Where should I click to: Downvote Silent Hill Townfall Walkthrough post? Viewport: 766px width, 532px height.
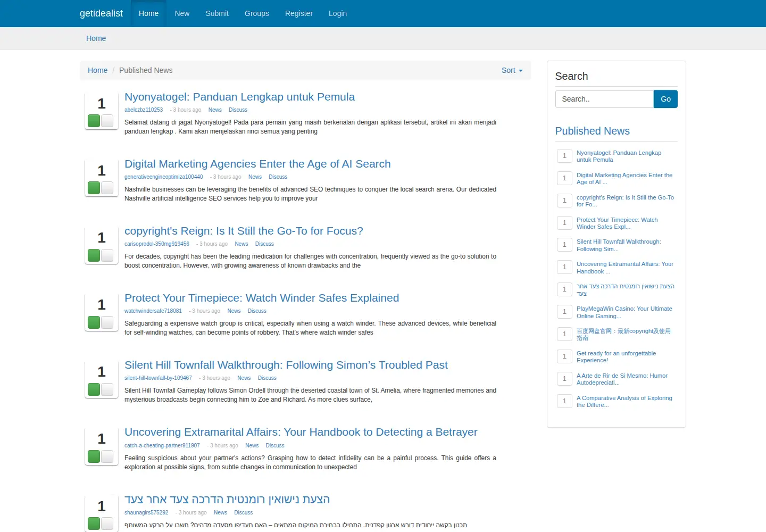pos(107,389)
